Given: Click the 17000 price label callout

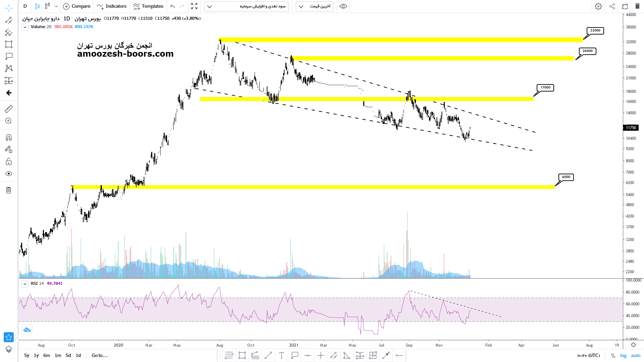Looking at the screenshot, I should pos(545,87).
